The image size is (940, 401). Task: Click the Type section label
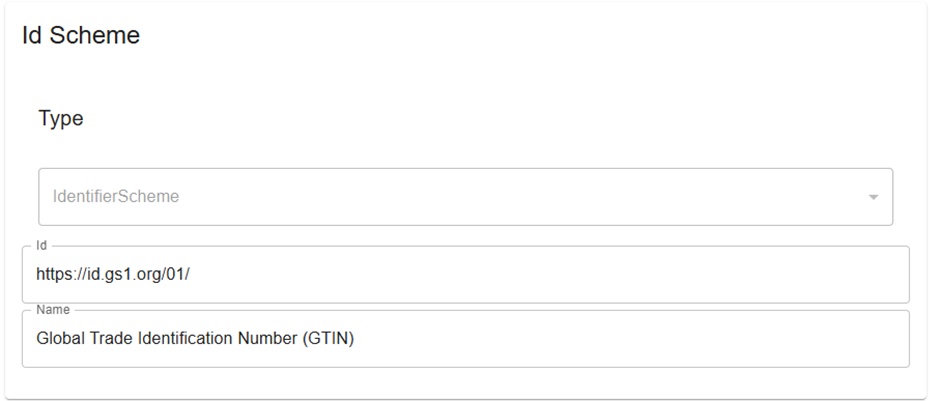tap(61, 118)
